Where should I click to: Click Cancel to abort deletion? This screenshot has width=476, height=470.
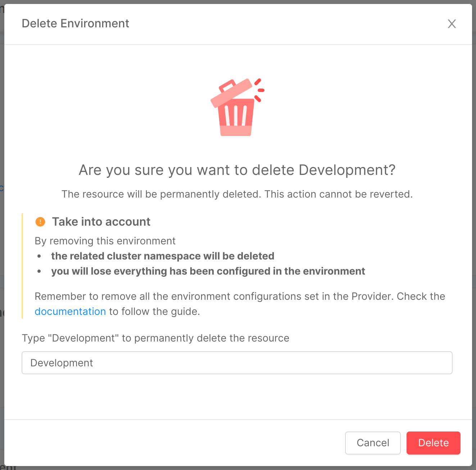click(373, 443)
